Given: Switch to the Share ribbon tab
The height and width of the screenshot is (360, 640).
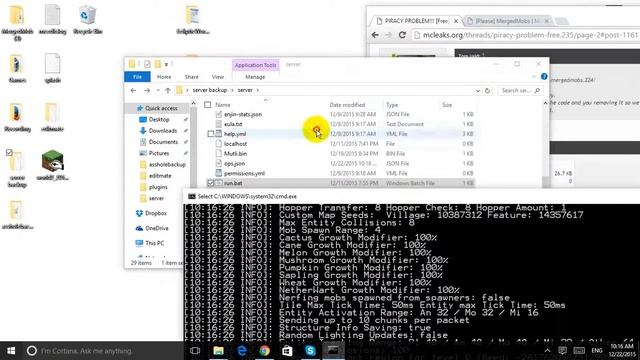Looking at the screenshot, I should pos(191,77).
